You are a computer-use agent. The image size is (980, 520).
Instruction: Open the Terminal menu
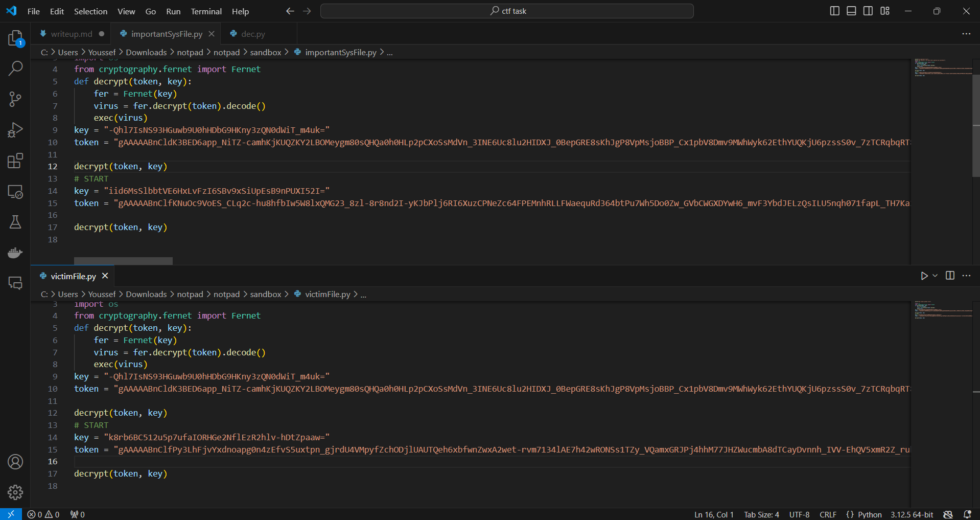(x=206, y=11)
